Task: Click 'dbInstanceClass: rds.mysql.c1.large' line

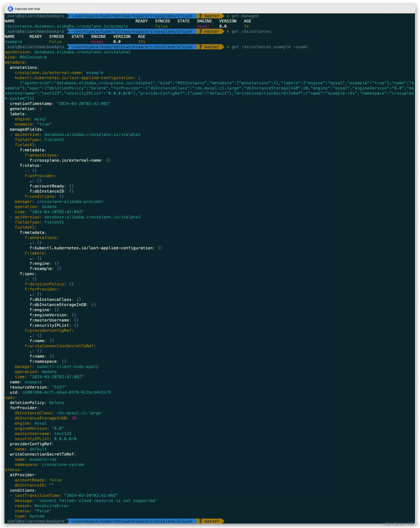Action: (x=58, y=413)
